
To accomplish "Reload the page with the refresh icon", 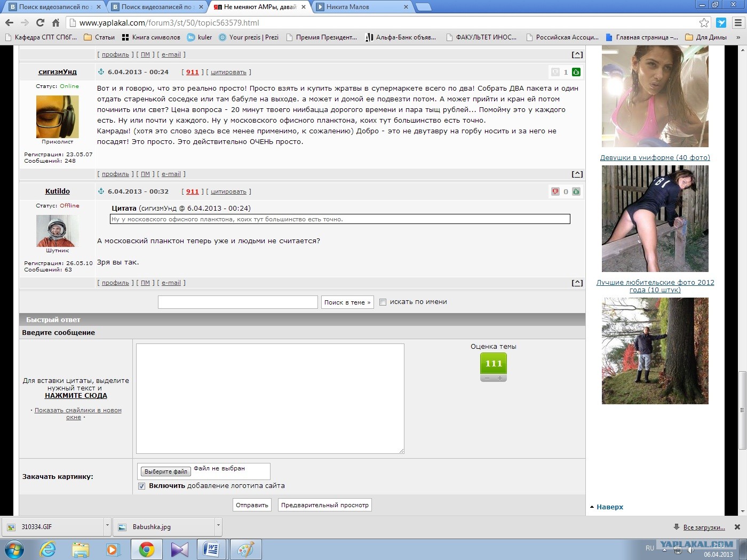I will [x=40, y=23].
